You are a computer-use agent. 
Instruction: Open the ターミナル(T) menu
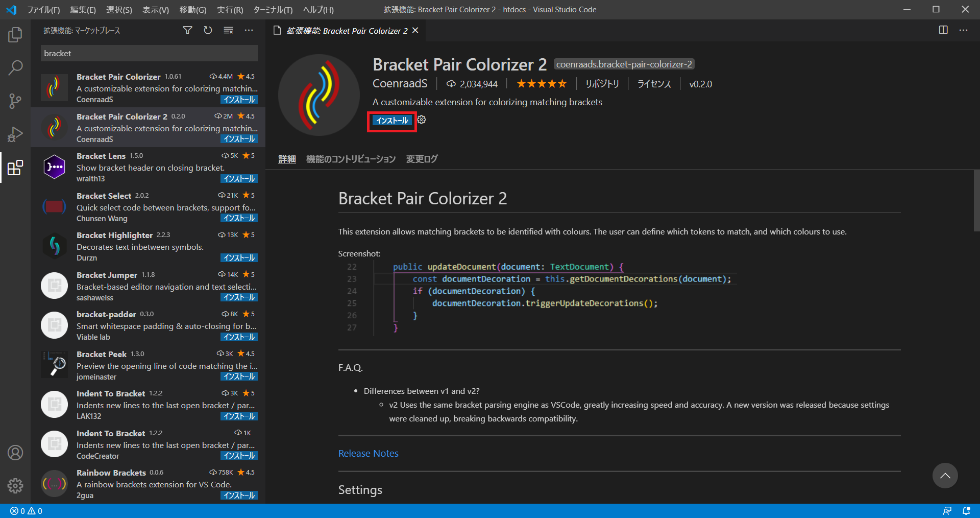(273, 10)
